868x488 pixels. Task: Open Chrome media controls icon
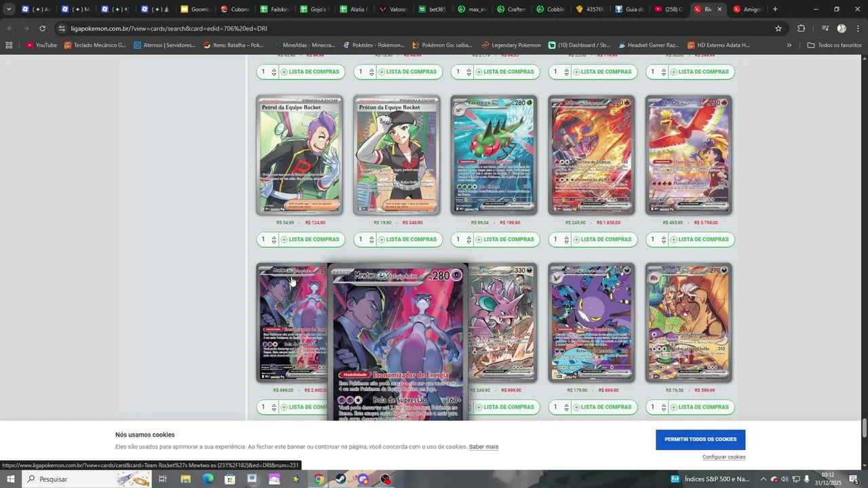tap(825, 28)
